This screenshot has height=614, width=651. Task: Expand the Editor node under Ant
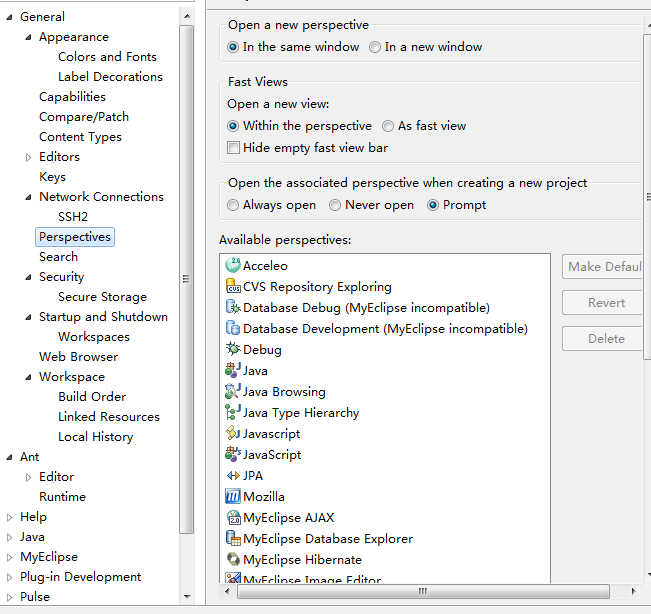[x=28, y=477]
